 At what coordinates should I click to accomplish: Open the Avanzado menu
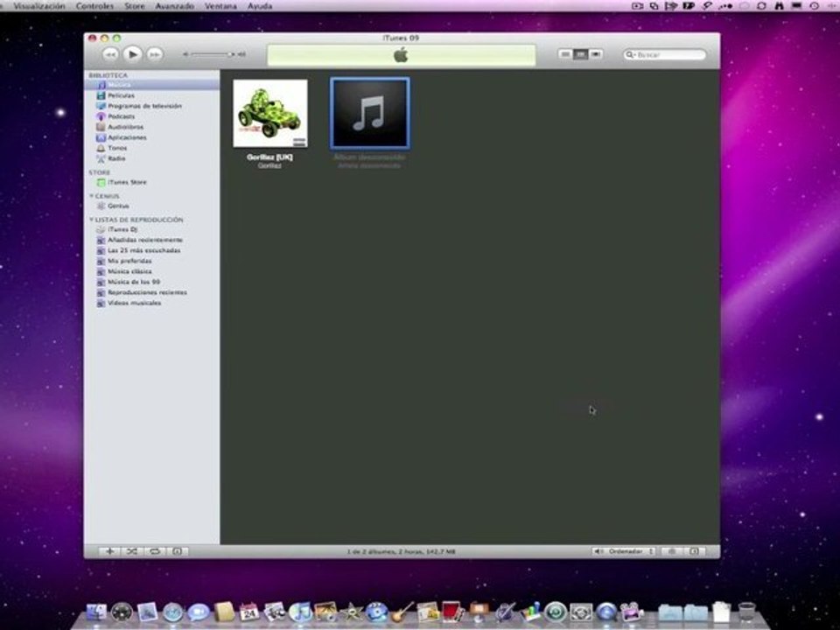(x=175, y=6)
